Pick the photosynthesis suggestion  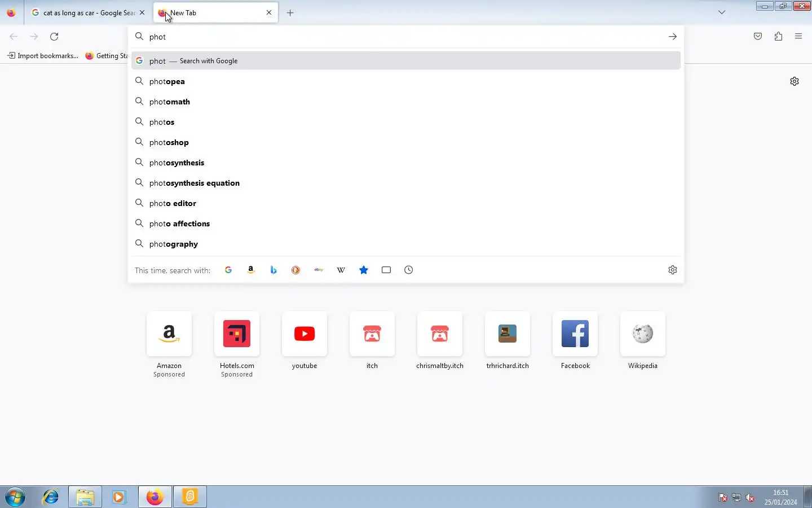pos(406,163)
